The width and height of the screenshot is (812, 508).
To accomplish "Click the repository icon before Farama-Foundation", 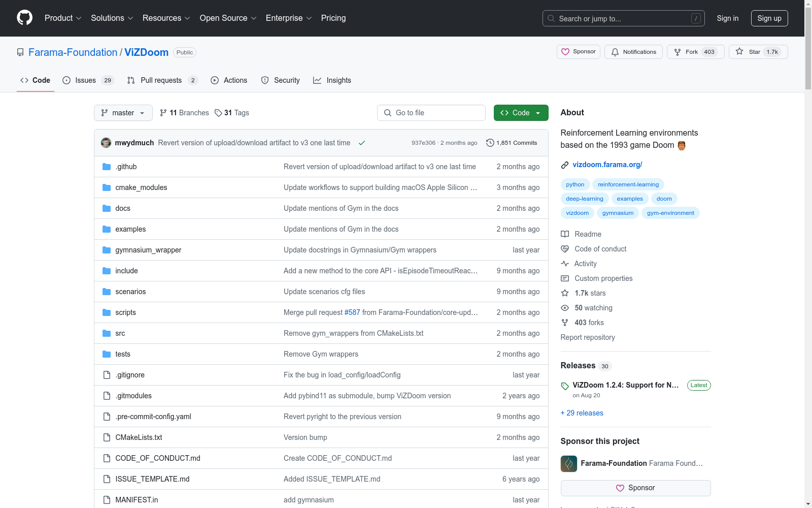I will click(20, 52).
